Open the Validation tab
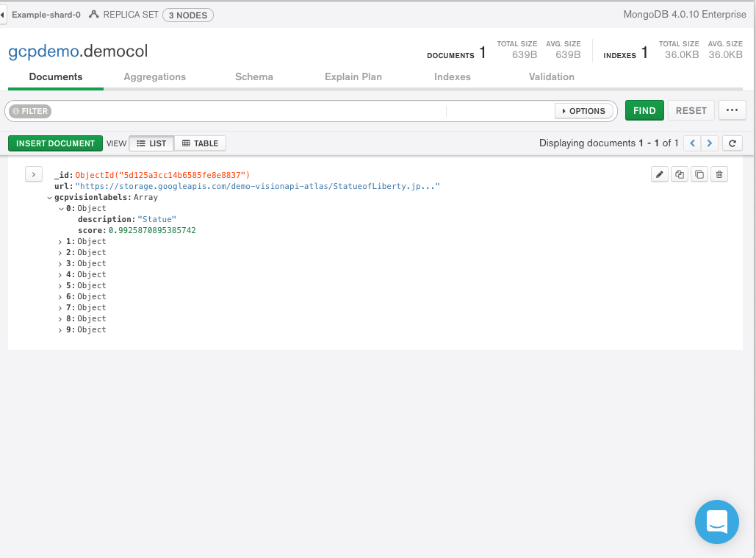Image resolution: width=756 pixels, height=558 pixels. 552,76
